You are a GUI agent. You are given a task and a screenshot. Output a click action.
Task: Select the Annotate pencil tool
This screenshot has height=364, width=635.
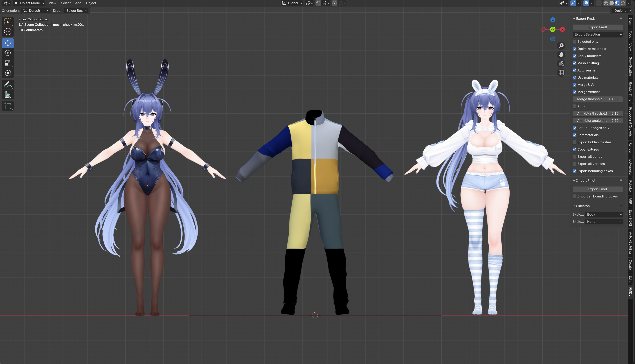click(x=8, y=84)
